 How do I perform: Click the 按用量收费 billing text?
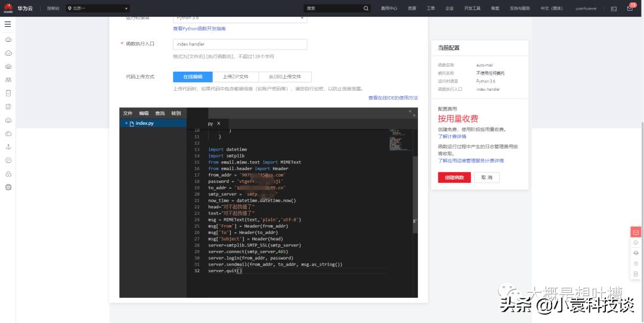[x=458, y=119]
